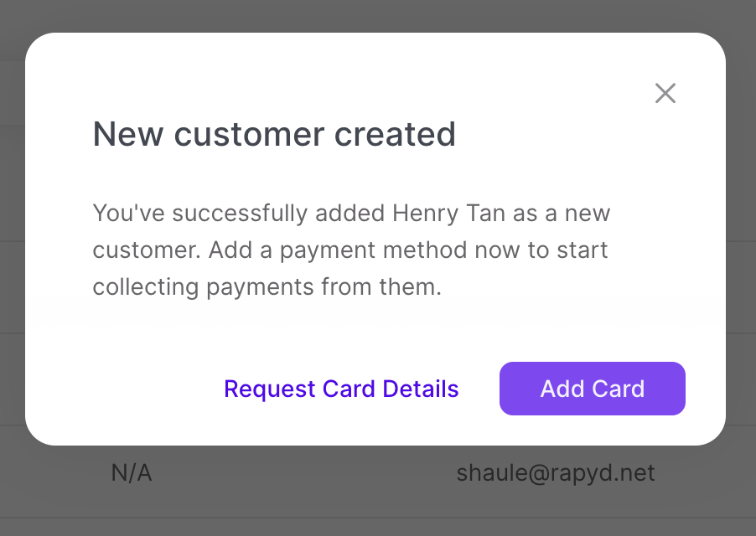Image resolution: width=756 pixels, height=536 pixels.
Task: Click the word 'New' in the title
Action: [122, 134]
